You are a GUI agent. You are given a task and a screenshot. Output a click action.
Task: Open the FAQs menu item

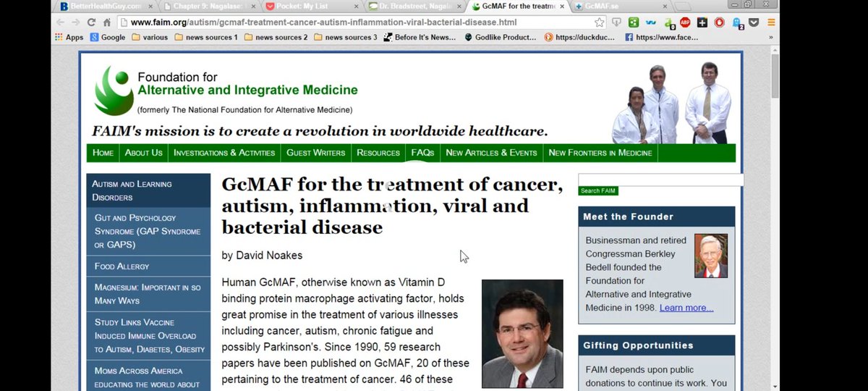coord(422,153)
